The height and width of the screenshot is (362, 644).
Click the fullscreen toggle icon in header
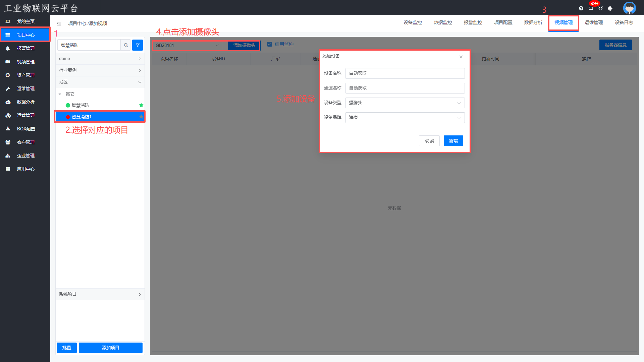tap(600, 8)
